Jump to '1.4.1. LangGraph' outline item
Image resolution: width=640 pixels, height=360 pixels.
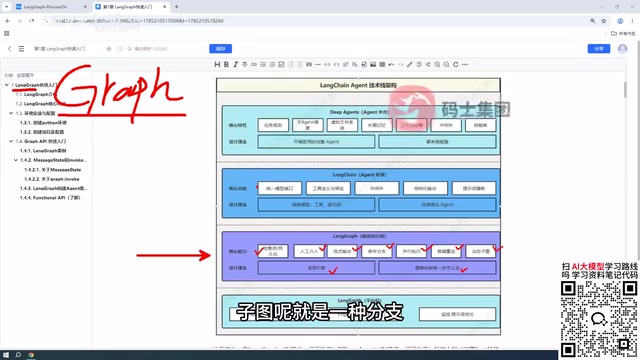[43, 151]
